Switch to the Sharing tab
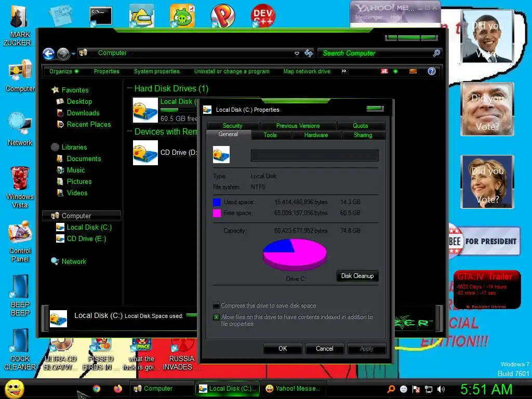The image size is (532, 399). pyautogui.click(x=363, y=135)
